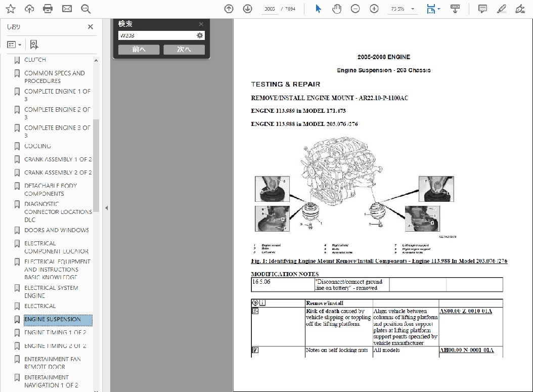
Task: Print the document with printer icon
Action: pyautogui.click(x=48, y=9)
